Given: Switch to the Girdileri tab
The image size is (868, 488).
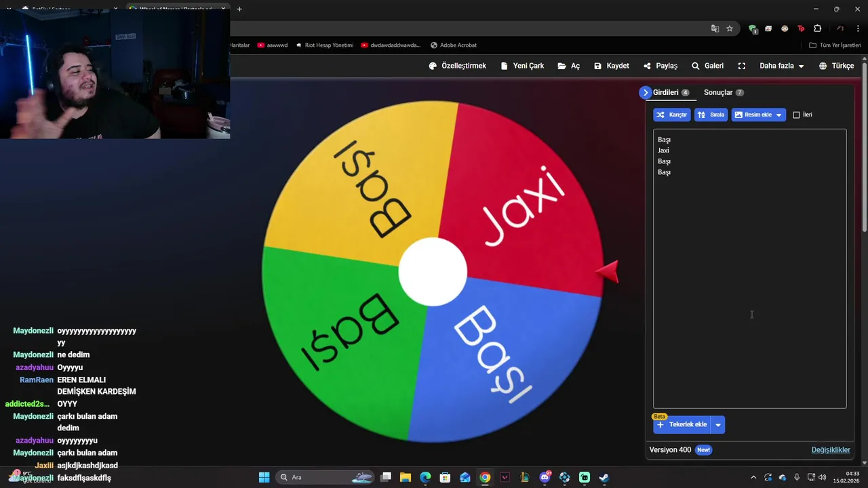Looking at the screenshot, I should (x=671, y=92).
